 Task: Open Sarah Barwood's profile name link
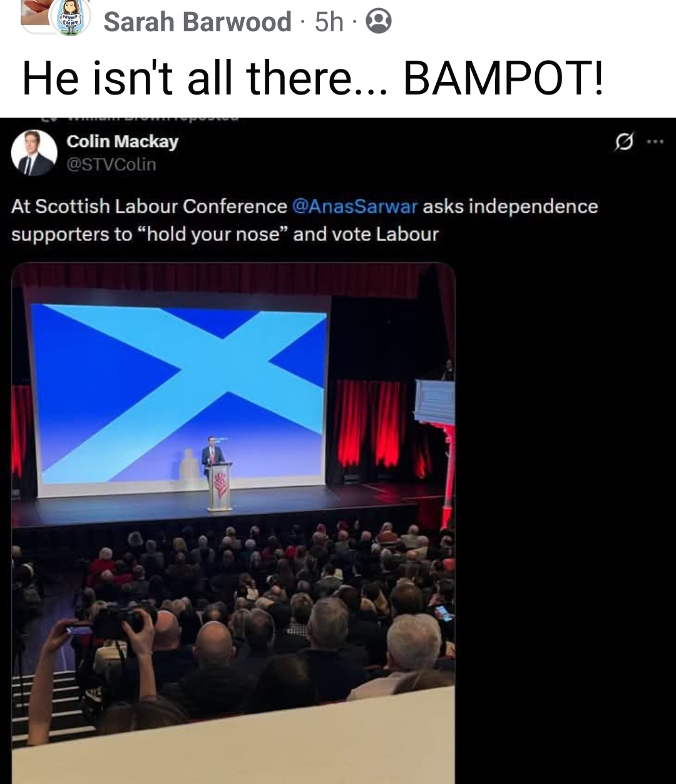click(197, 22)
